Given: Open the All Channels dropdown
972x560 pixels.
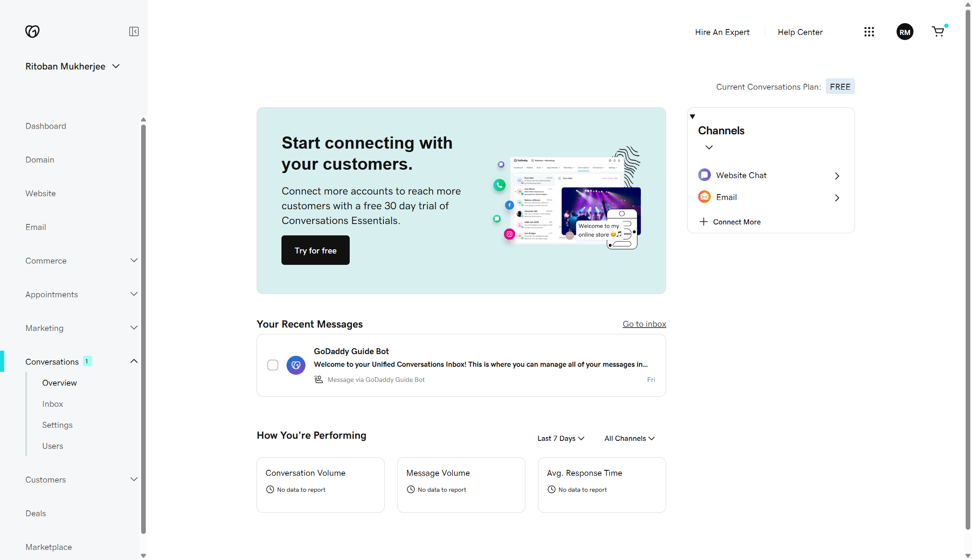Looking at the screenshot, I should [x=629, y=438].
